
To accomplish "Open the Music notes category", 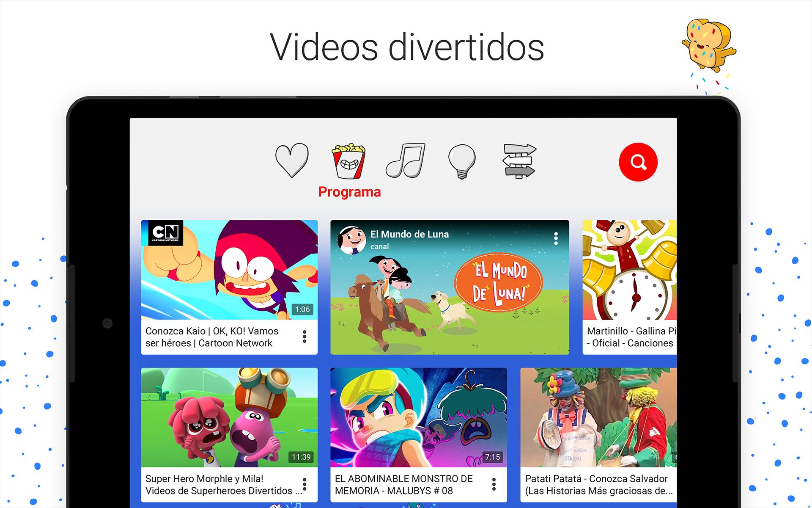I will coord(405,160).
